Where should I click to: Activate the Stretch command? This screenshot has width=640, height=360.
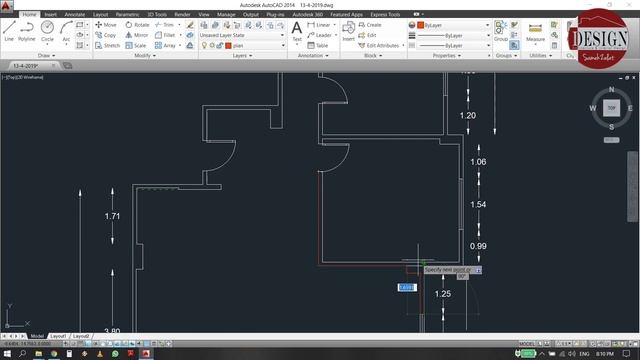(x=107, y=45)
